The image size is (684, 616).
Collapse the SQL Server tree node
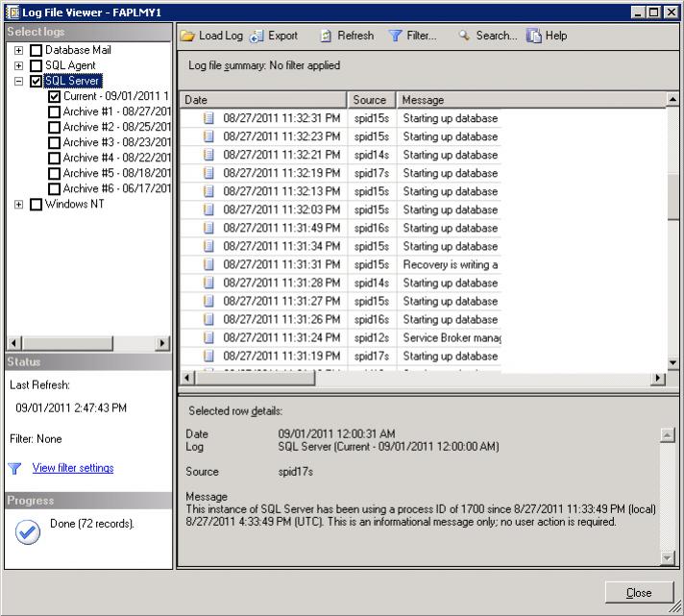[19, 81]
